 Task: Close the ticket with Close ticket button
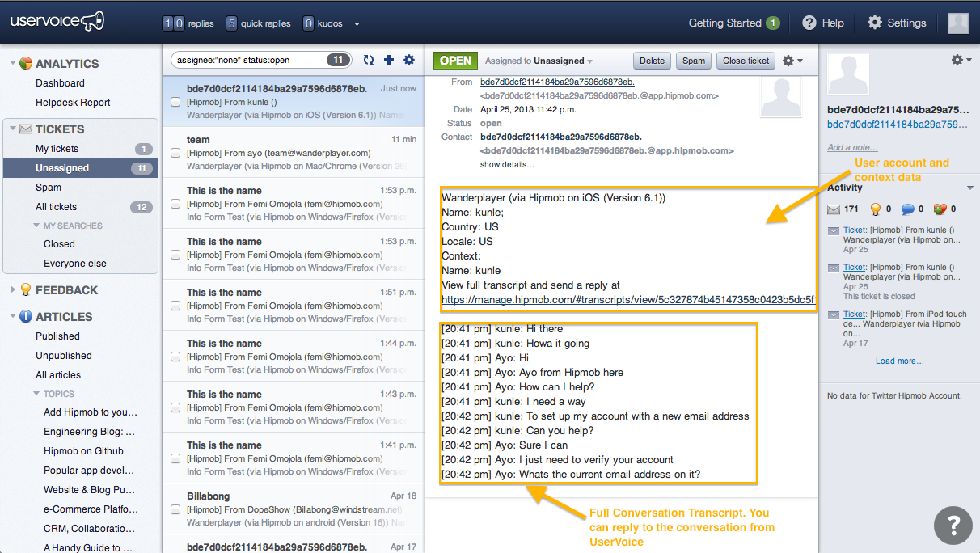pos(746,61)
